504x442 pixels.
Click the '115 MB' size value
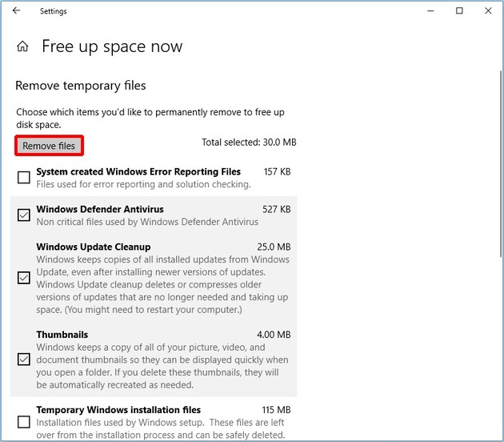[x=276, y=410]
